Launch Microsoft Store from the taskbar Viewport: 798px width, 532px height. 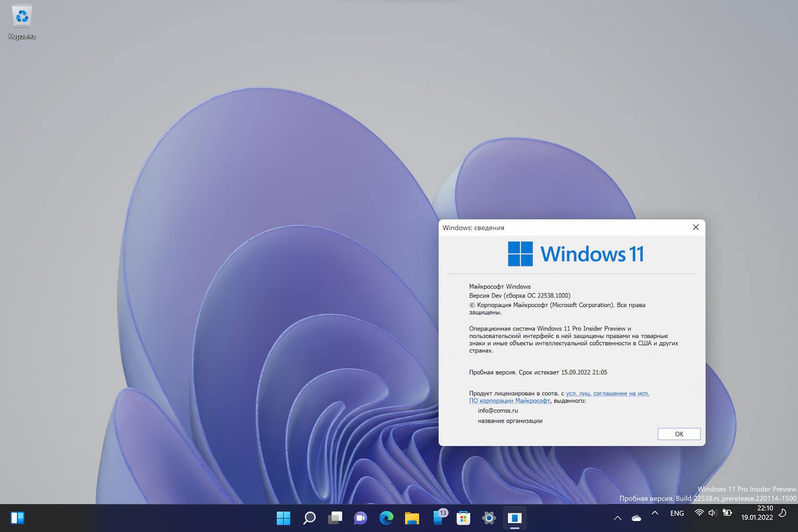point(463,517)
